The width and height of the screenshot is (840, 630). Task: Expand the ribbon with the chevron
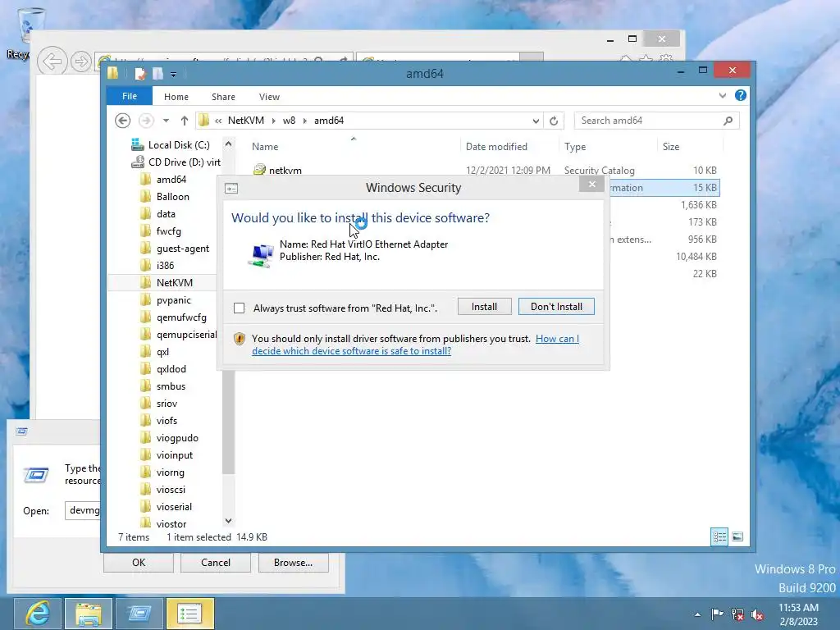[723, 95]
